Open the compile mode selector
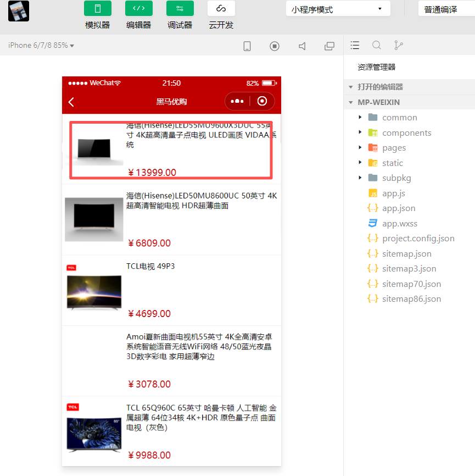Image resolution: width=475 pixels, height=476 pixels. [x=446, y=9]
